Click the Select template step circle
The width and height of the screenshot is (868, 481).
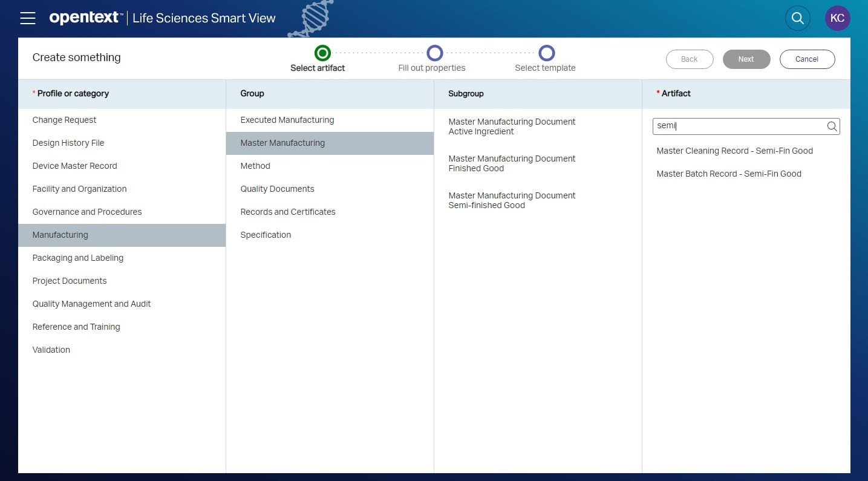[547, 53]
